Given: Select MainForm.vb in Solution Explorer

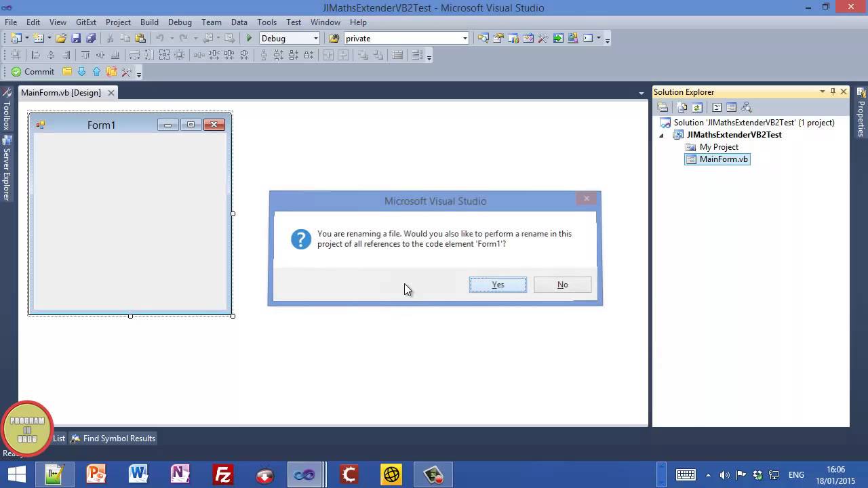Looking at the screenshot, I should tap(717, 159).
